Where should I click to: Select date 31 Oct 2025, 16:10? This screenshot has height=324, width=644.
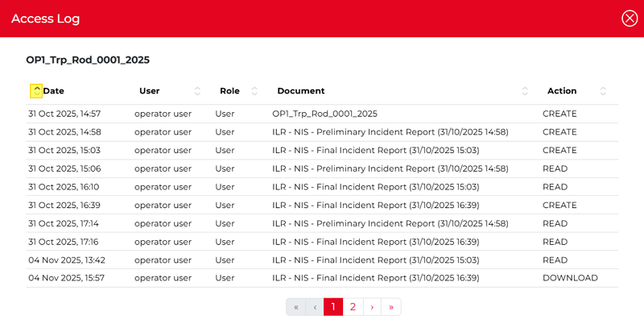64,187
